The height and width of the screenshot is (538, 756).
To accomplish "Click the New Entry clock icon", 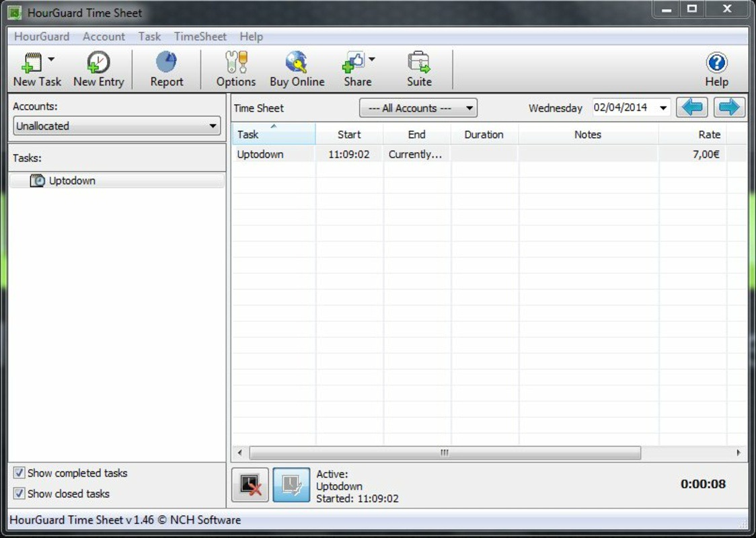I will (98, 63).
